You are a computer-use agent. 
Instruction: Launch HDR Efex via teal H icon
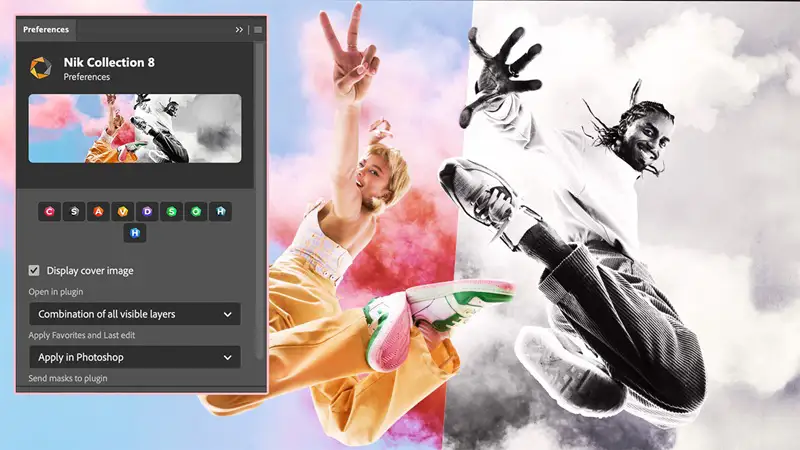pyautogui.click(x=221, y=211)
